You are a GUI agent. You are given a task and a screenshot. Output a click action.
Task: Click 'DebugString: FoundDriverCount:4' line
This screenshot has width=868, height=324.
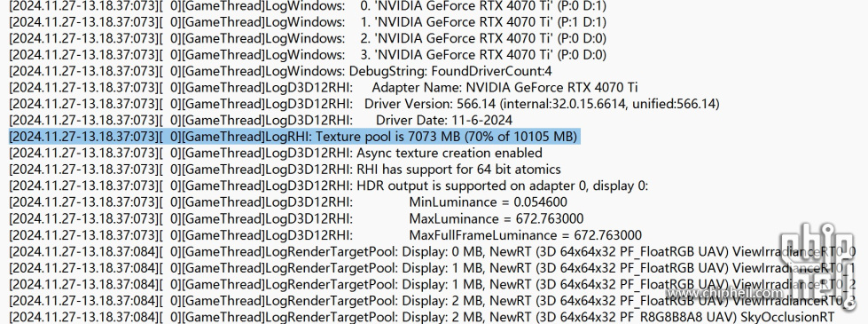(x=280, y=71)
